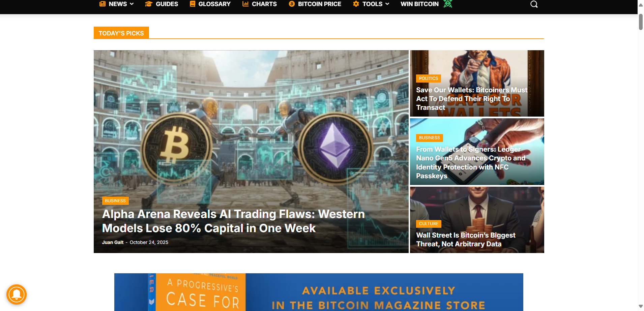Open the search magnifier icon
The width and height of the screenshot is (644, 311).
tap(534, 4)
